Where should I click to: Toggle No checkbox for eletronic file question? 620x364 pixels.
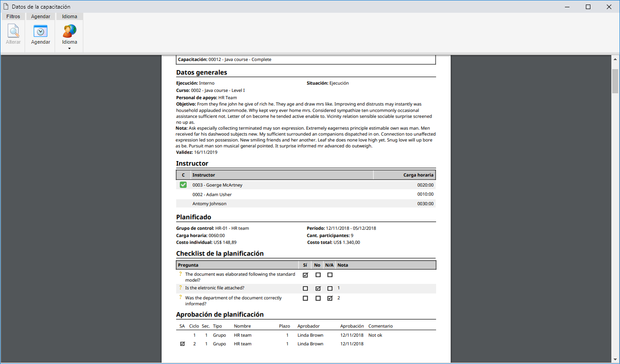pos(318,288)
